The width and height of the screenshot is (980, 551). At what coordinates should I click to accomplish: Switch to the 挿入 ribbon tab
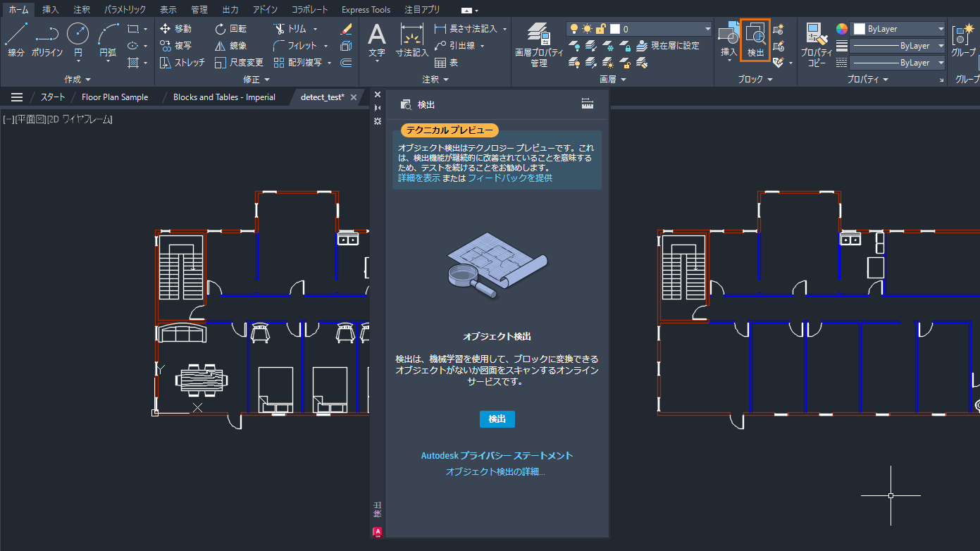pyautogui.click(x=51, y=10)
